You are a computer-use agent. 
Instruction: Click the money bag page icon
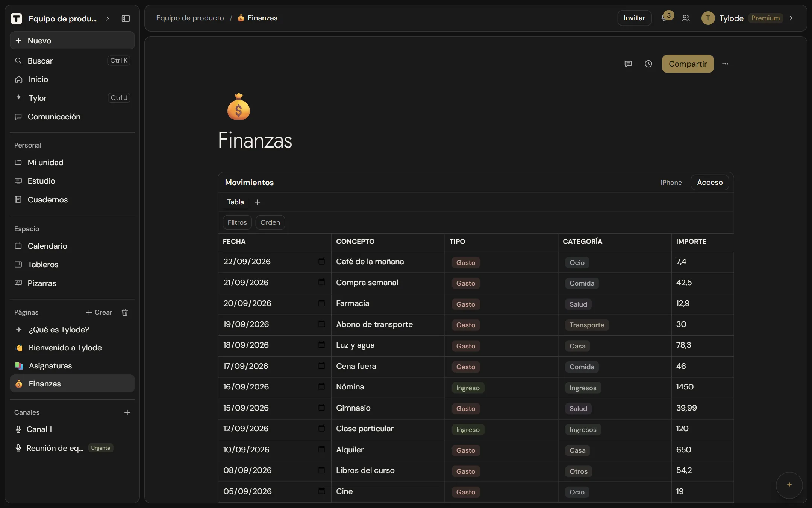tap(239, 107)
